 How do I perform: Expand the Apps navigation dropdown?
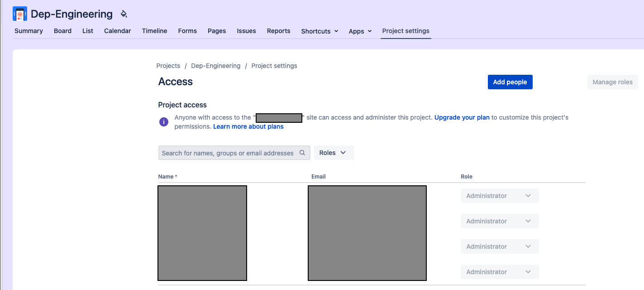tap(360, 31)
